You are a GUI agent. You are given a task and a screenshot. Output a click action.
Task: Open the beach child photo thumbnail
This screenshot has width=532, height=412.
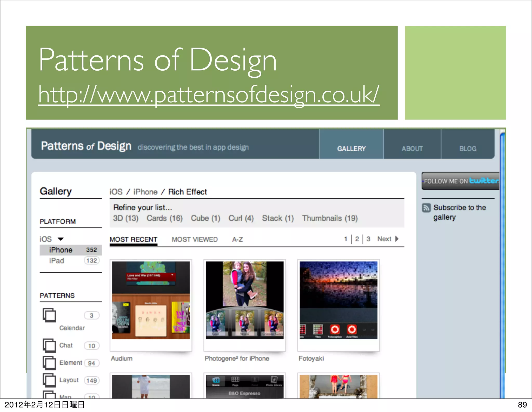[151, 387]
